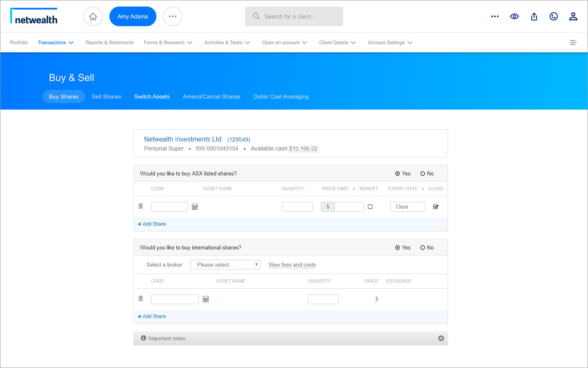Expand the Activities & Tasks dropdown
The image size is (588, 368).
[227, 43]
